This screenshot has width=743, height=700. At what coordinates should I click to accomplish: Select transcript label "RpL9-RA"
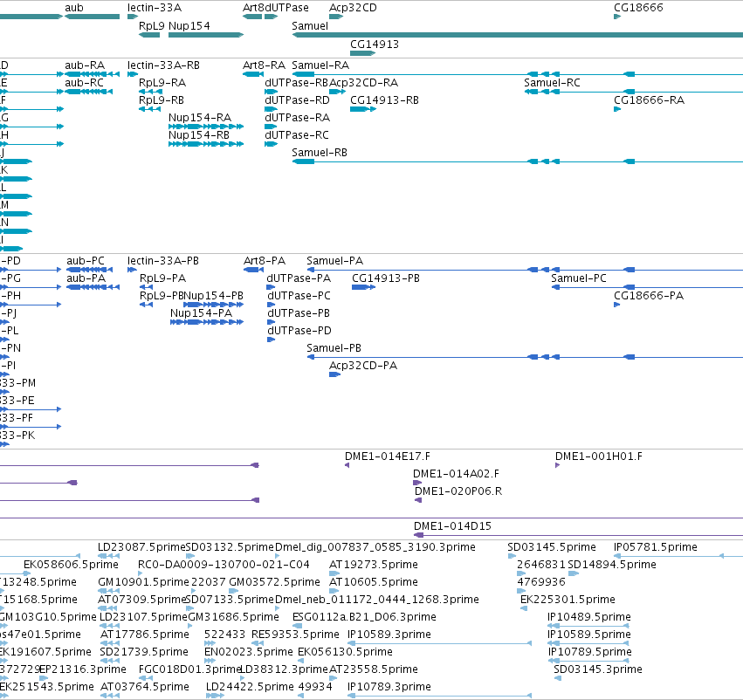162,82
